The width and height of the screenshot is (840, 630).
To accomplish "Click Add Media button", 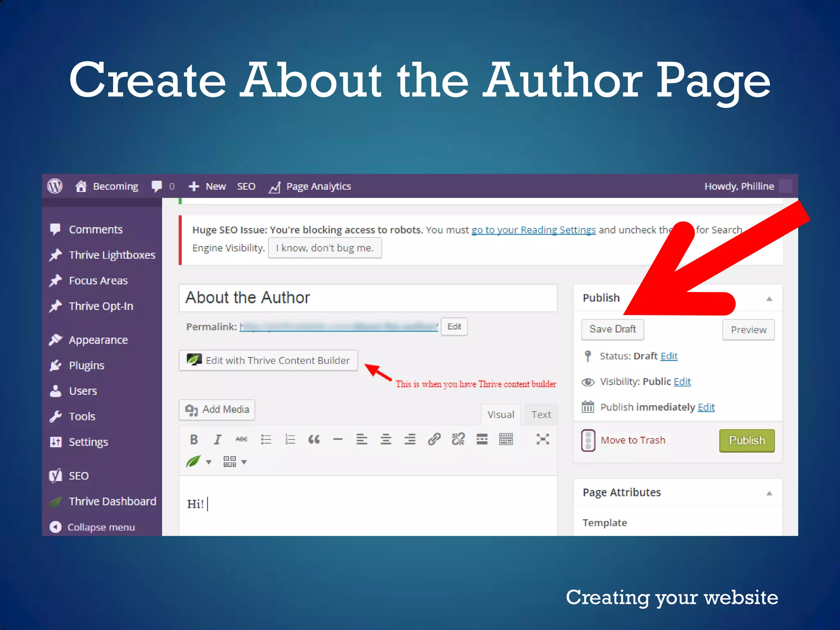I will [217, 410].
